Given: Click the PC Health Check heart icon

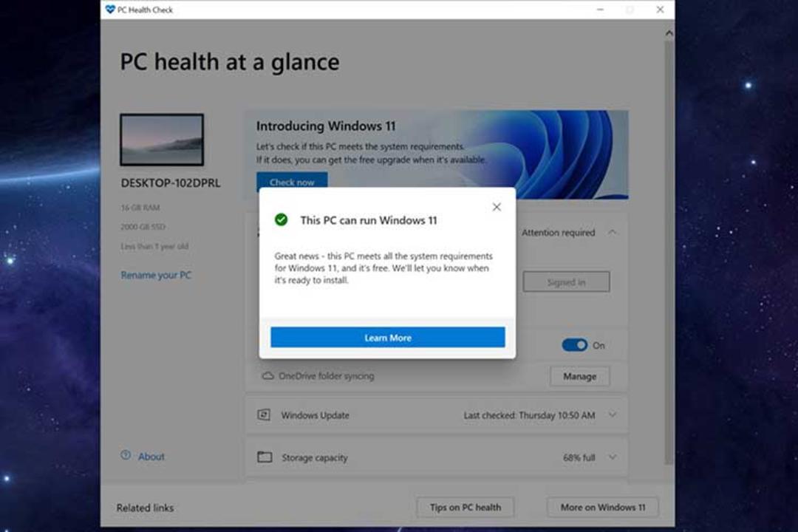Looking at the screenshot, I should [x=110, y=9].
